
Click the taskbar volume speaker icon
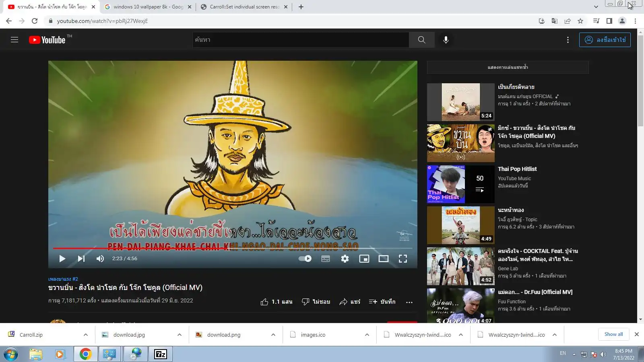[x=603, y=354]
